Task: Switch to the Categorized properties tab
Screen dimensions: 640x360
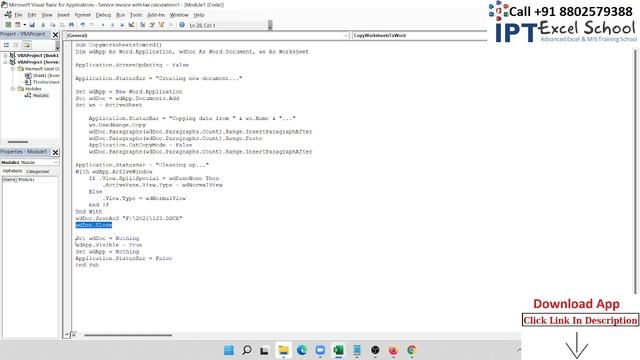Action: pos(38,171)
